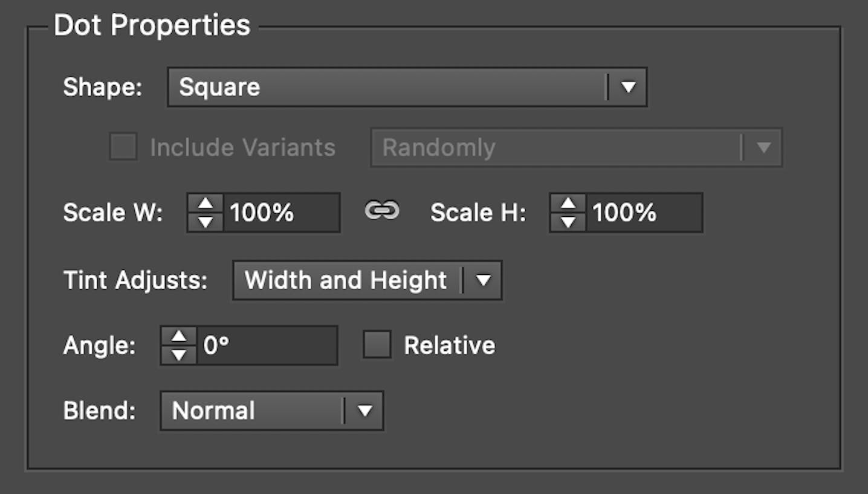This screenshot has height=494, width=868.
Task: Open the Tint Adjusts dropdown
Action: pyautogui.click(x=367, y=280)
